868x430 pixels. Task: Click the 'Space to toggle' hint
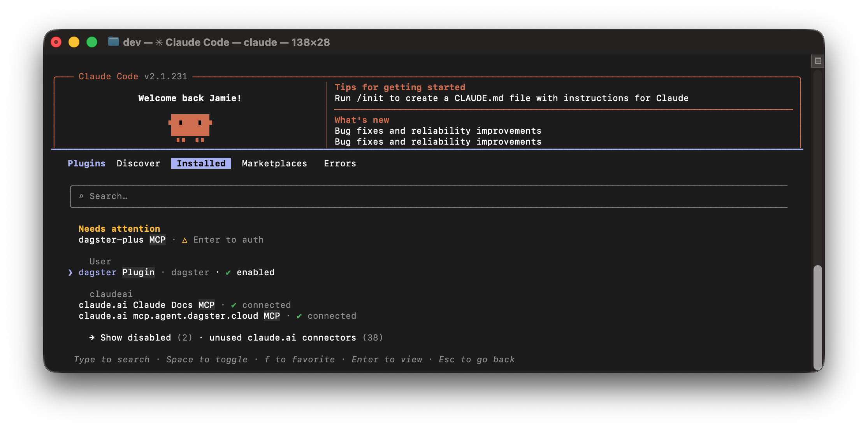pyautogui.click(x=207, y=359)
